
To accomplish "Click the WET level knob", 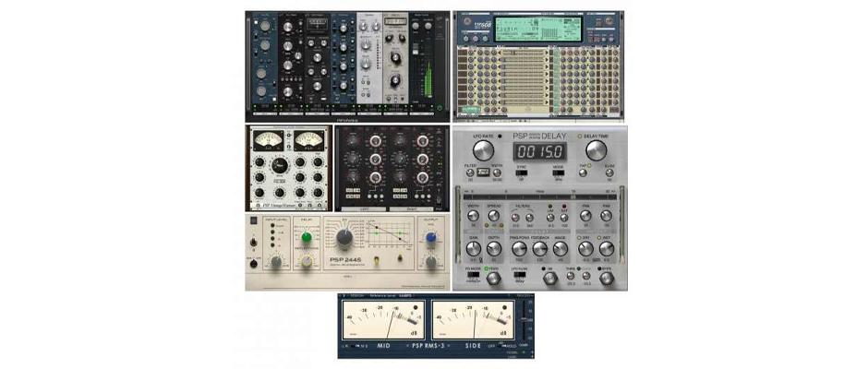I will pyautogui.click(x=606, y=249).
